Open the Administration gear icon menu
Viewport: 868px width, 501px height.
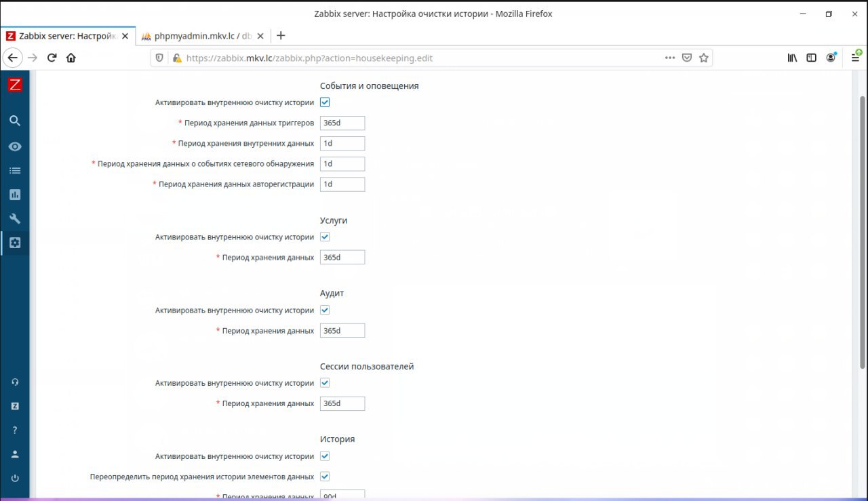coord(15,243)
